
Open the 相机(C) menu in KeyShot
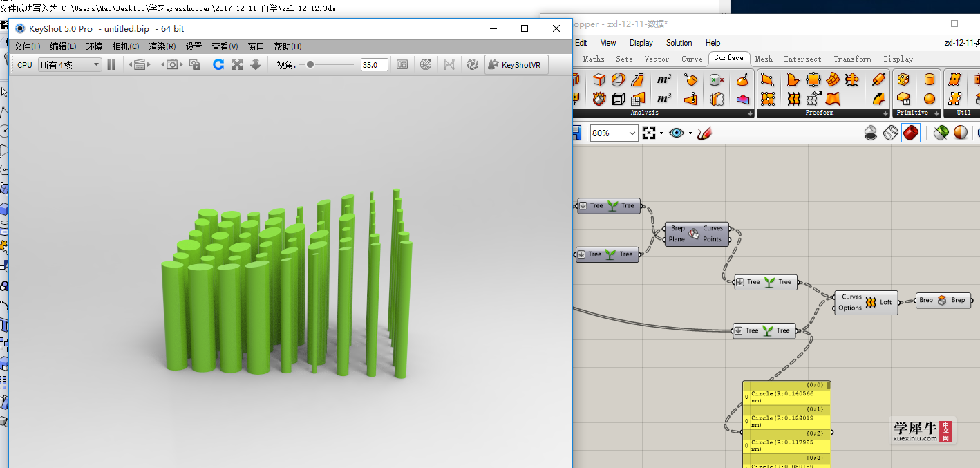(x=125, y=46)
